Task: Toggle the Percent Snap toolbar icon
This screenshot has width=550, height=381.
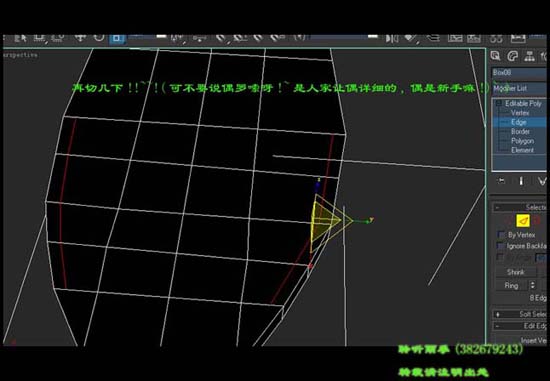Action: pos(259,38)
